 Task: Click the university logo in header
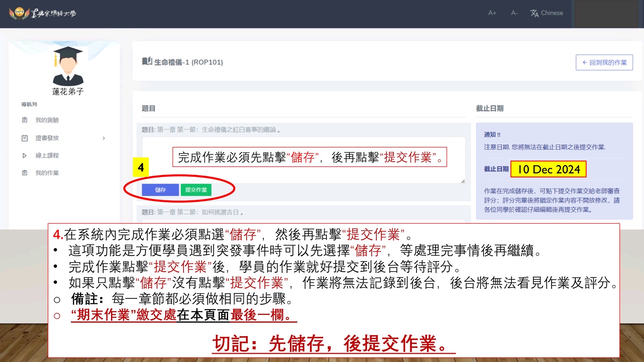[x=42, y=13]
